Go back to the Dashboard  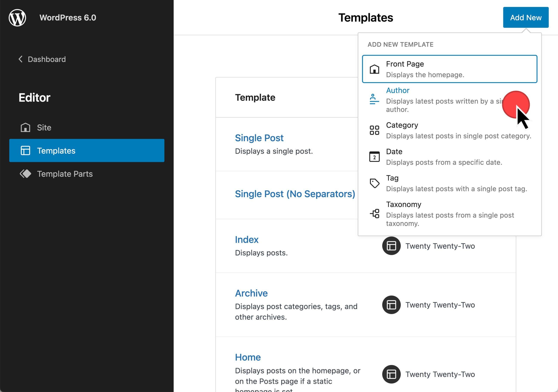[47, 59]
